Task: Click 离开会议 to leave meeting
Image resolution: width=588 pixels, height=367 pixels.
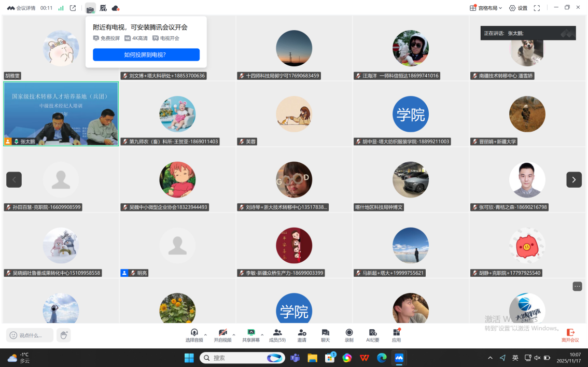Action: (x=570, y=335)
